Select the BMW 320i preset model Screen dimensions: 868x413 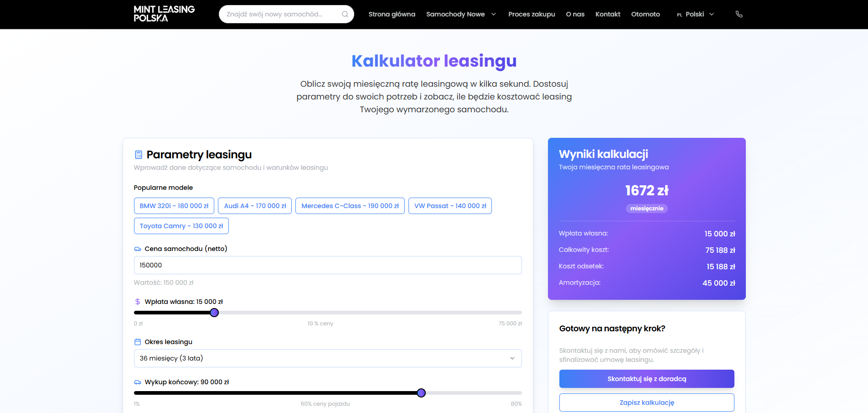tap(174, 206)
